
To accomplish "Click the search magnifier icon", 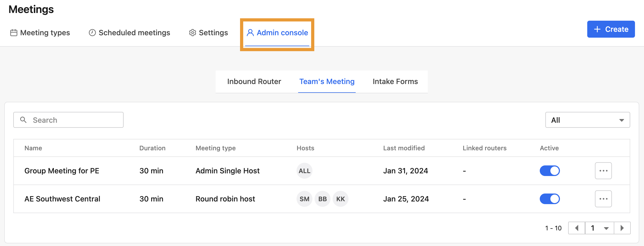I will (23, 120).
